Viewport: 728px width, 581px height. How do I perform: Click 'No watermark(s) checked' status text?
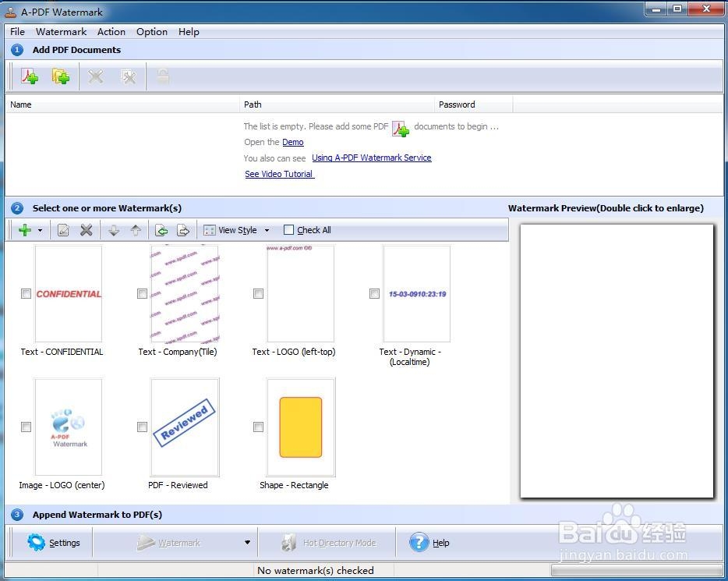pos(316,570)
